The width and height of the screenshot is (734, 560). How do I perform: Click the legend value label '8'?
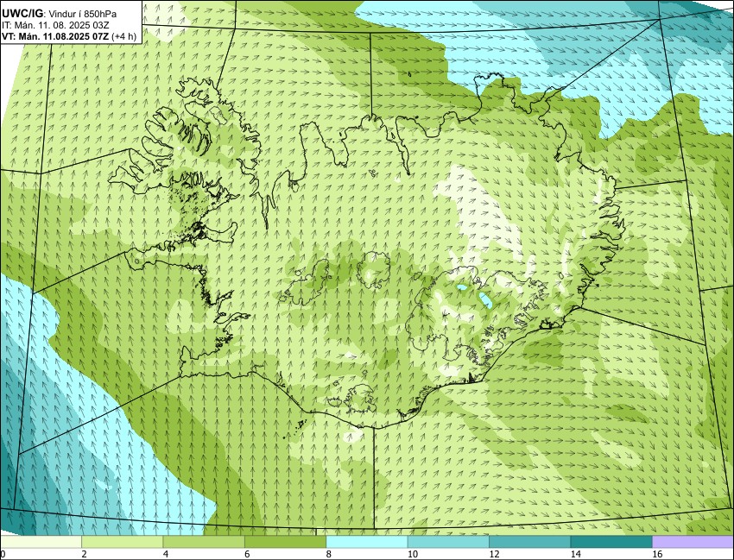(x=329, y=554)
